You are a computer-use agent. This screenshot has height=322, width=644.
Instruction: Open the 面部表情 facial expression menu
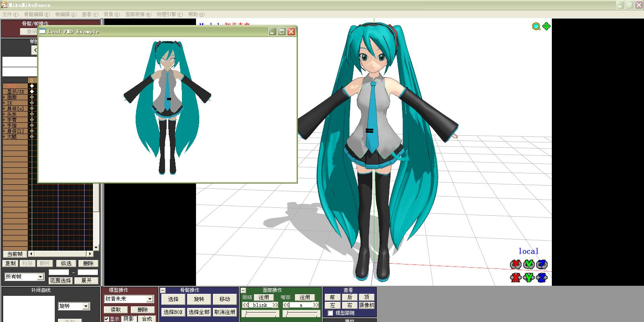tap(138, 14)
